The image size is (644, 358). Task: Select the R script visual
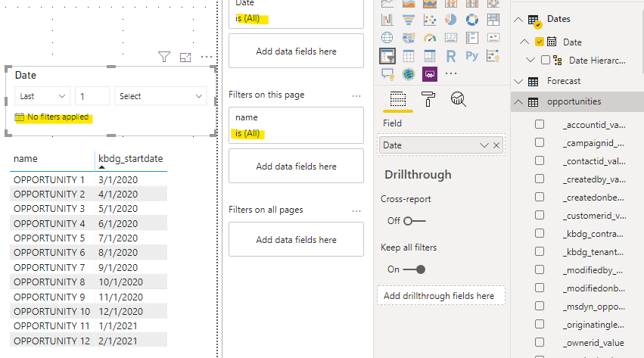pyautogui.click(x=450, y=56)
